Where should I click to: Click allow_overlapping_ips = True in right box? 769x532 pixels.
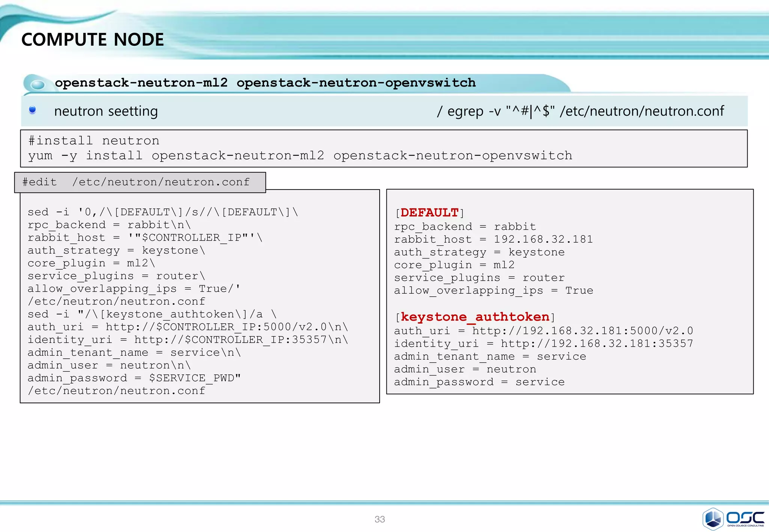(493, 290)
